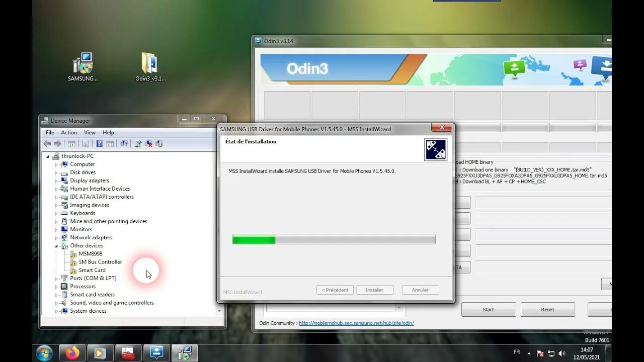Viewport: 644px width, 362px height.
Task: Click the clock showing 14:07
Action: 587,349
